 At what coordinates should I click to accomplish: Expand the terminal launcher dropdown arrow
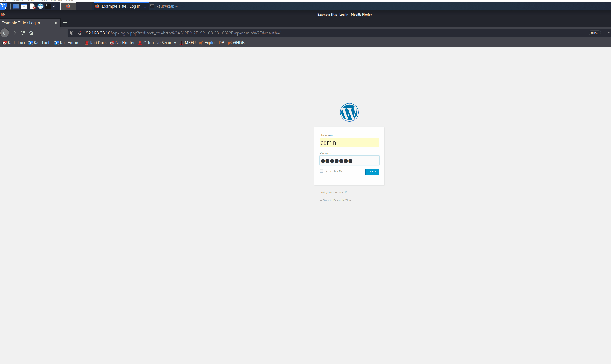[54, 6]
